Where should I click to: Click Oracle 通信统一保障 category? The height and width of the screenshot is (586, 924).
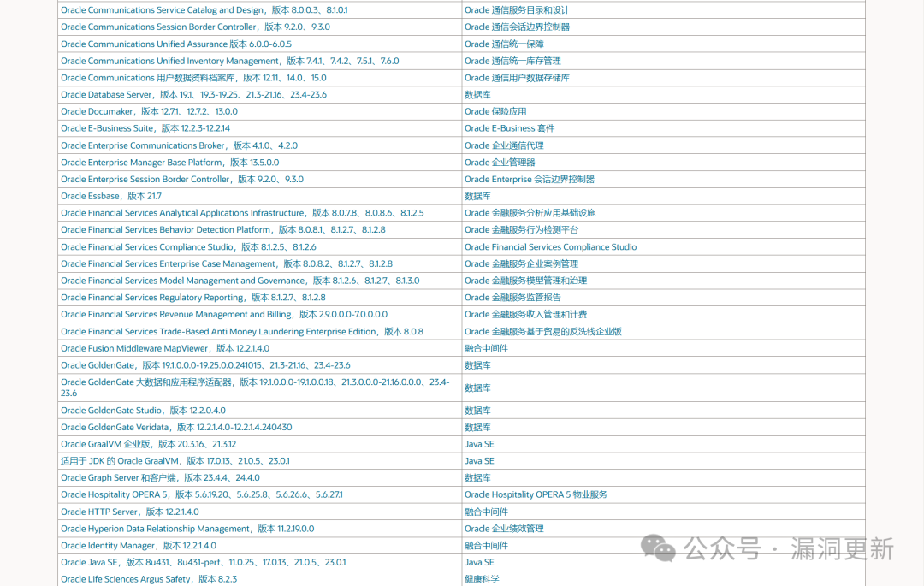[x=504, y=44]
